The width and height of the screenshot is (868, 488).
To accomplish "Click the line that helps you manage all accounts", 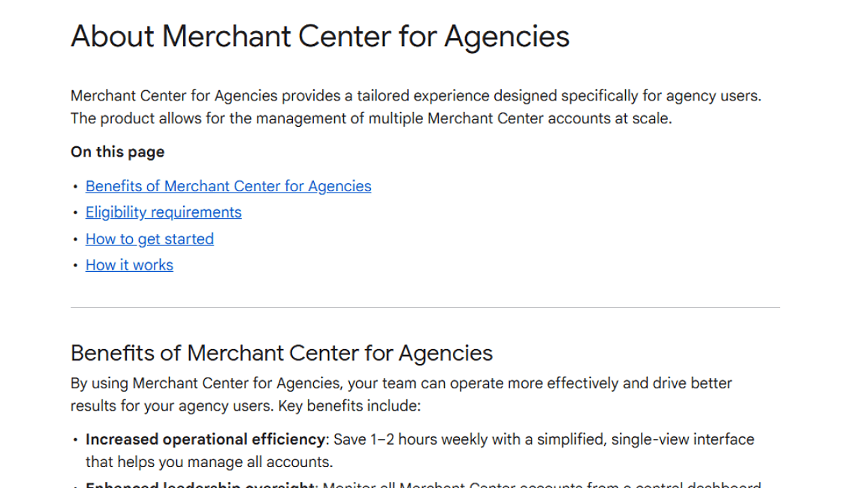I will [209, 463].
